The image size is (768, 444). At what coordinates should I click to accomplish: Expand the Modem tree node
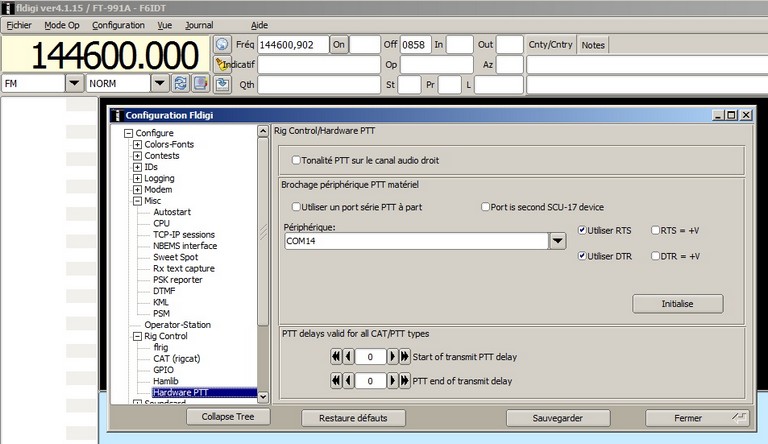pyautogui.click(x=137, y=190)
